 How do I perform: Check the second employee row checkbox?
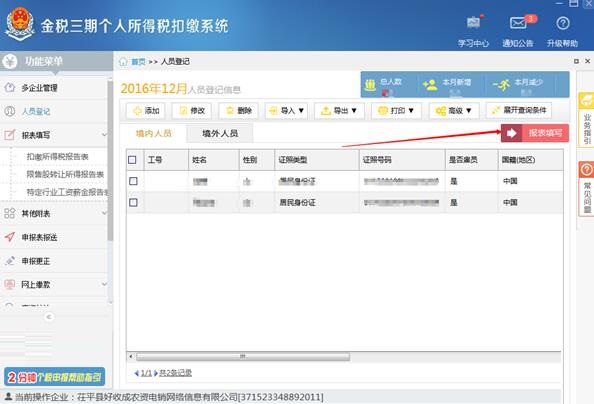133,202
